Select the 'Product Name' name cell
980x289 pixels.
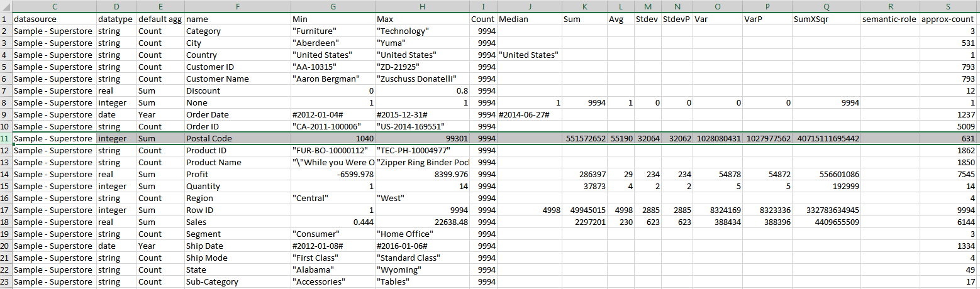point(237,162)
